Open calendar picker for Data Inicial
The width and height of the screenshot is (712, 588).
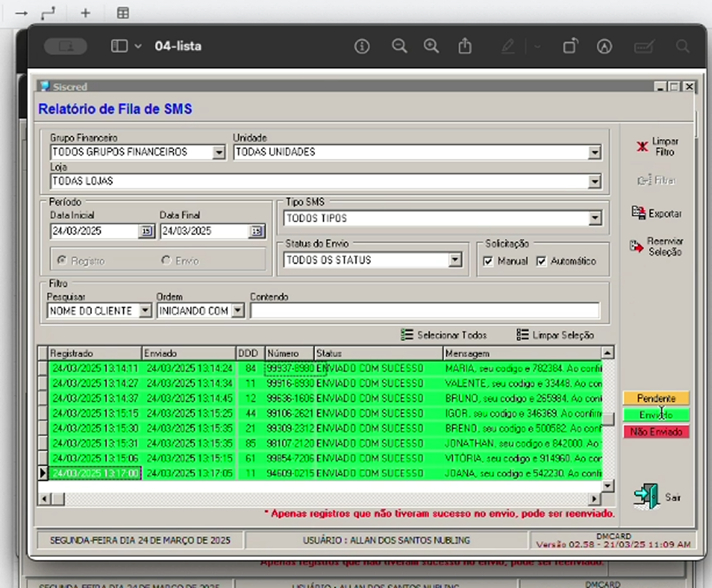pyautogui.click(x=146, y=232)
